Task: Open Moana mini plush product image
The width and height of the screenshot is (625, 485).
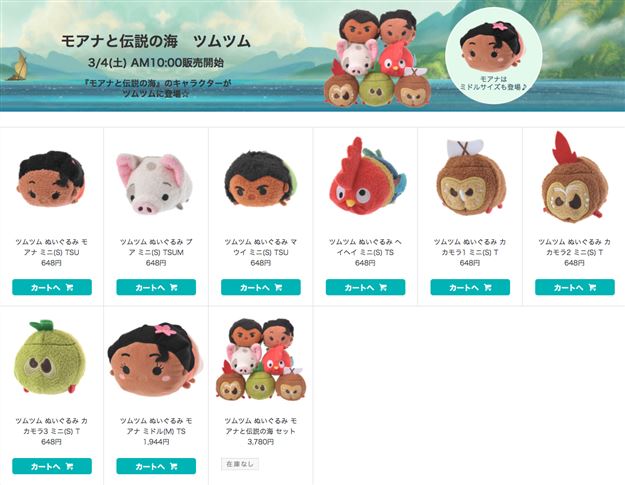Action: pos(52,179)
